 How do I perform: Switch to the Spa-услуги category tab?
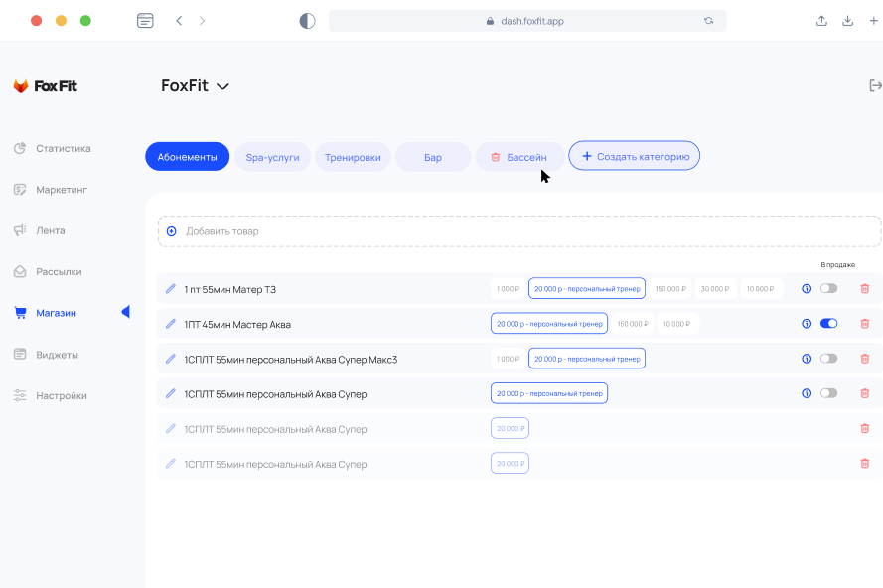[x=272, y=157]
